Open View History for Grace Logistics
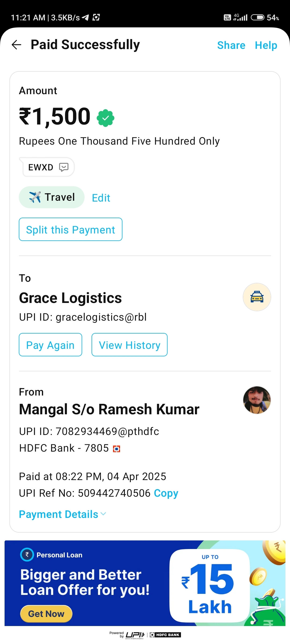The width and height of the screenshot is (290, 644). point(129,345)
